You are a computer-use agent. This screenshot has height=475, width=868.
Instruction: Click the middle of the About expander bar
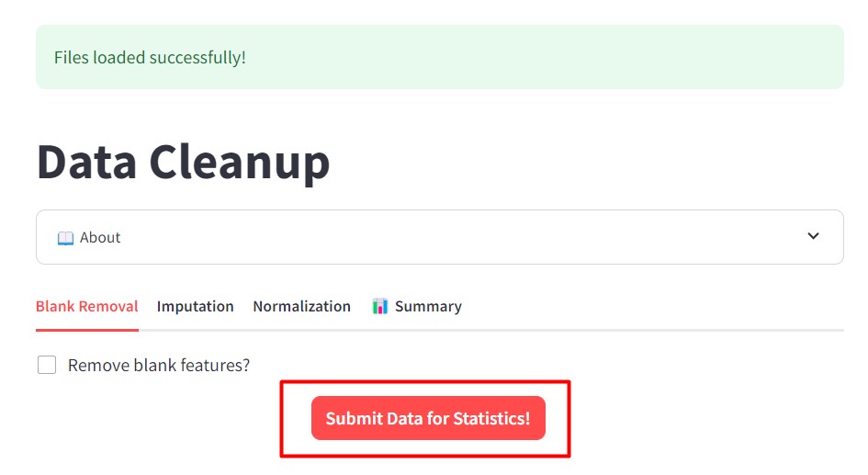439,237
